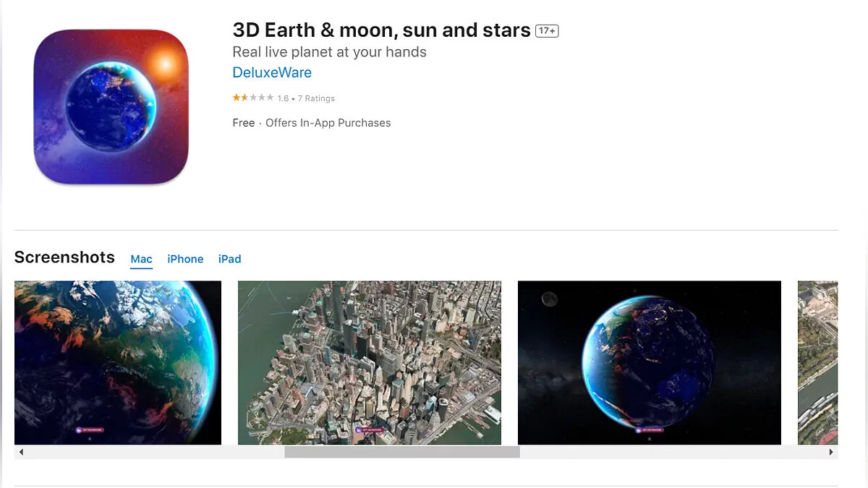
Task: Switch to the iPhone screenshots tab
Action: [x=185, y=259]
